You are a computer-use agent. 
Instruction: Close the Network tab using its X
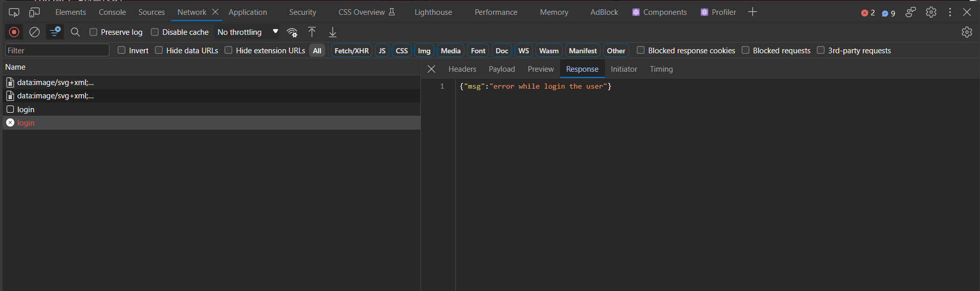215,12
